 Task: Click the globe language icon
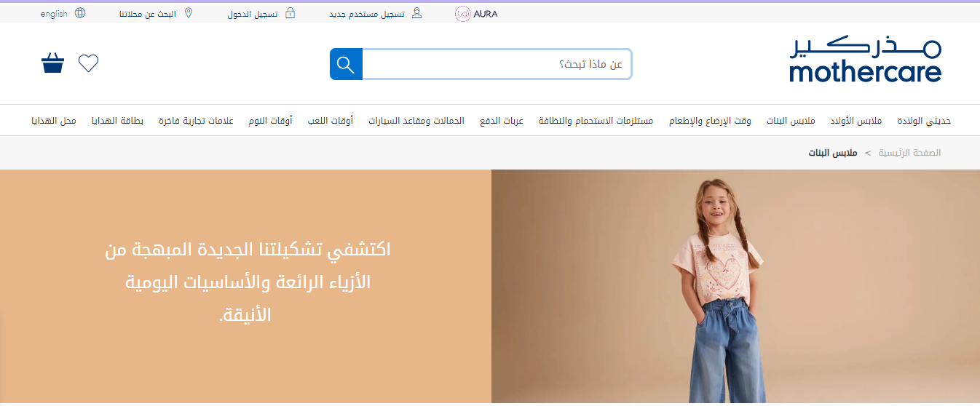click(80, 13)
